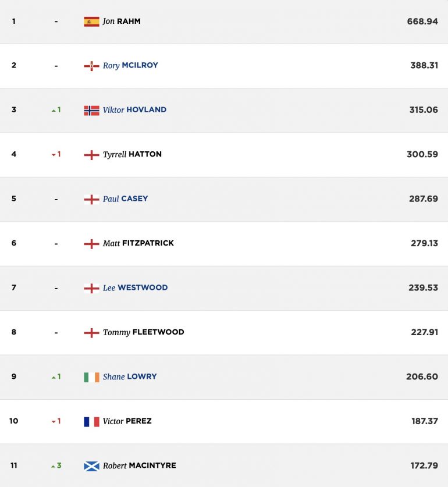
Task: Click the Northern Ireland flag next to Rory McIlroy
Action: click(x=92, y=66)
